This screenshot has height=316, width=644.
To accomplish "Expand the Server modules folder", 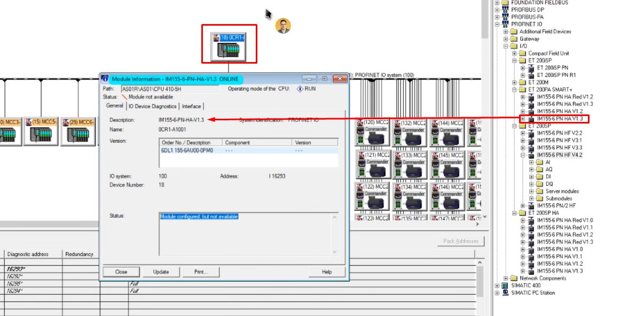I will pyautogui.click(x=531, y=191).
